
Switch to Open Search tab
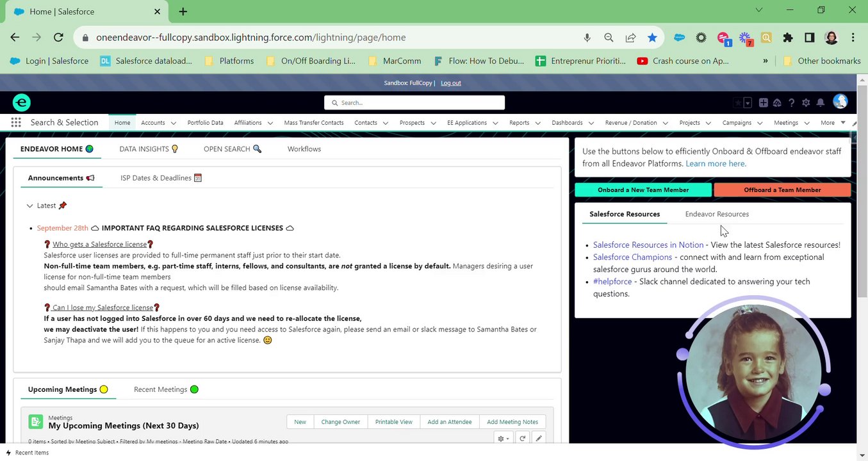tap(233, 149)
